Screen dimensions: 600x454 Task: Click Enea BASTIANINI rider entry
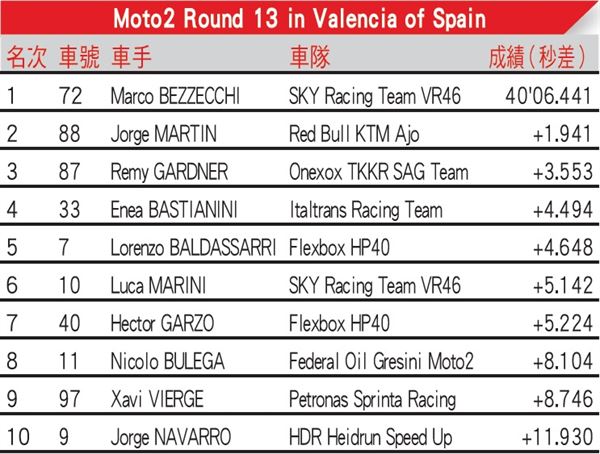pyautogui.click(x=174, y=210)
